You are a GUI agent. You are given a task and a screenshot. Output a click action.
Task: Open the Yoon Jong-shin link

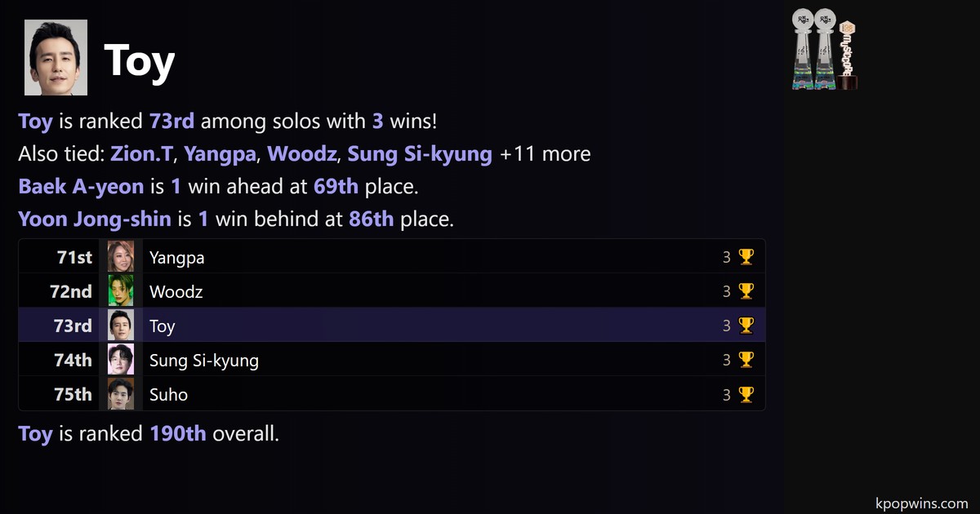tap(95, 219)
